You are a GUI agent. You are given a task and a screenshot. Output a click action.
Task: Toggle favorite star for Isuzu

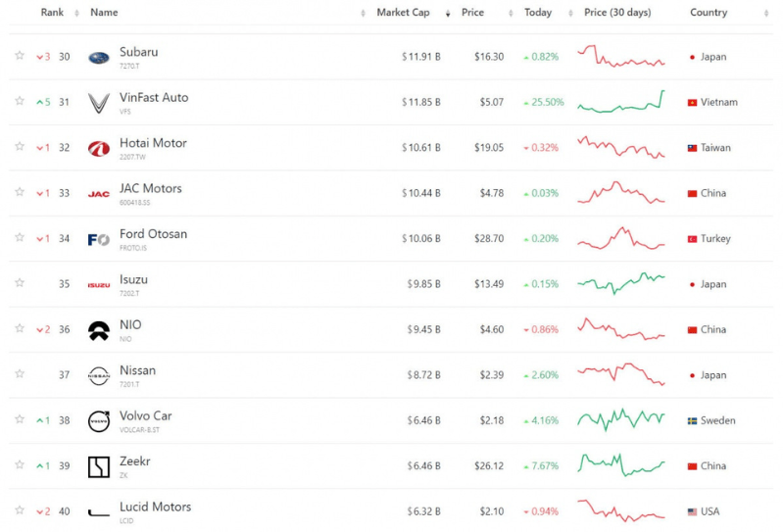[19, 284]
